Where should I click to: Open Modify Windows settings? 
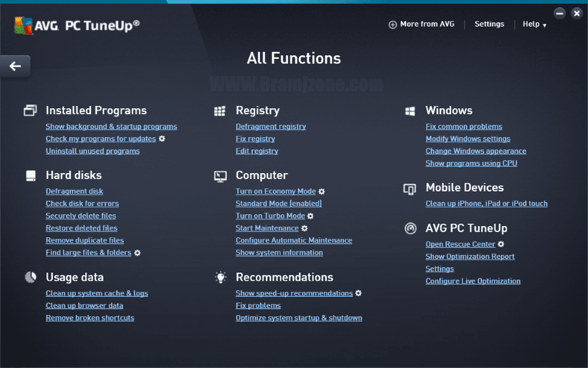click(x=468, y=139)
